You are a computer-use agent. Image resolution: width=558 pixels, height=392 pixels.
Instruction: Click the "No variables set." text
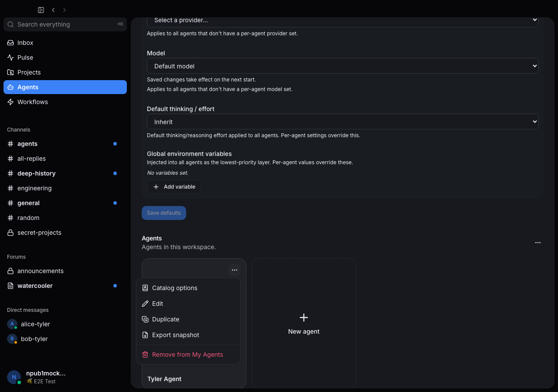point(167,173)
